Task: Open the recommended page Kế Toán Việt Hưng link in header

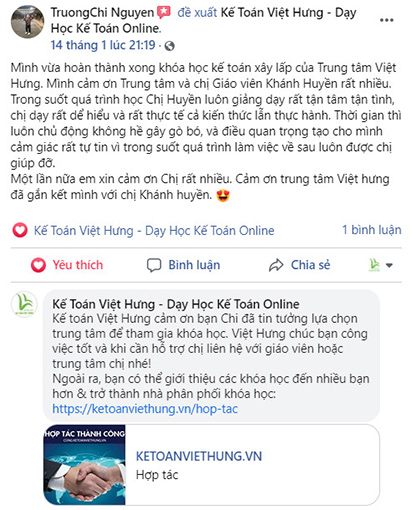Action: [x=203, y=21]
